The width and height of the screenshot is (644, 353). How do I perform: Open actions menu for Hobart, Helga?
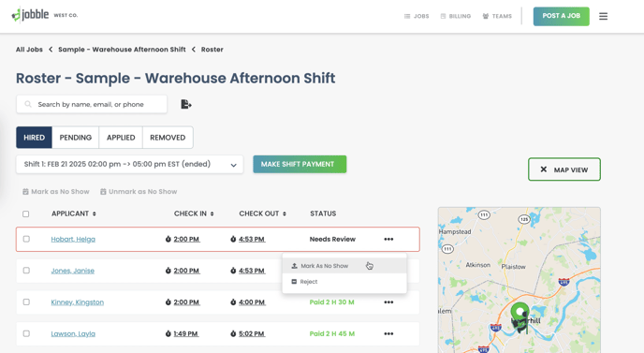(388, 239)
